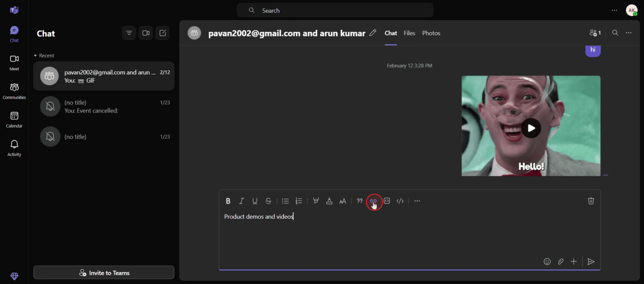Start a video meeting from chat header

pos(145,33)
